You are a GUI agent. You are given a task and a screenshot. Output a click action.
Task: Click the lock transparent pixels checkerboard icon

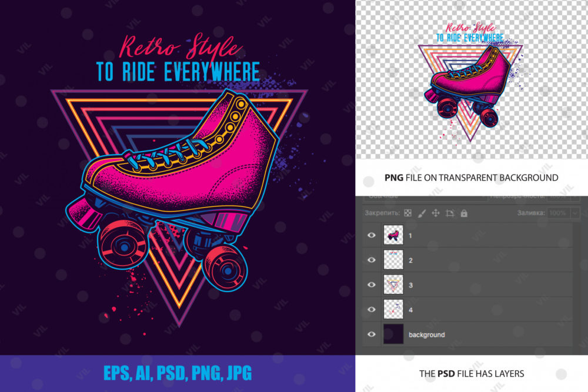[x=408, y=213]
